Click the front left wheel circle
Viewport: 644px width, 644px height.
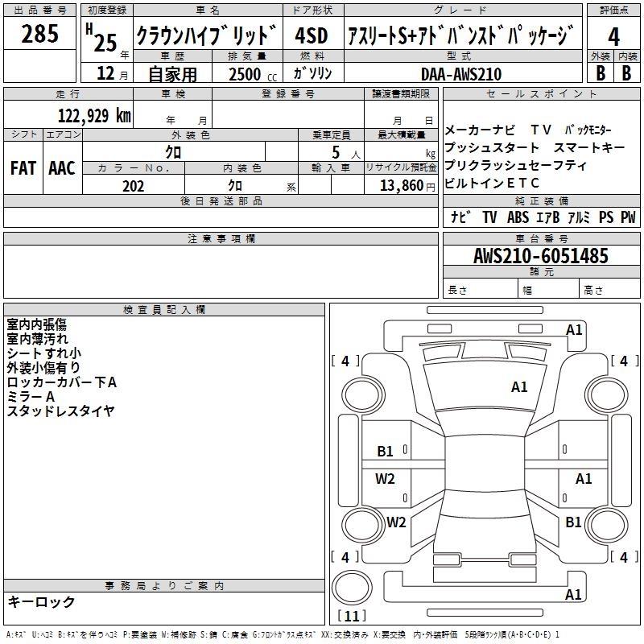pyautogui.click(x=363, y=395)
